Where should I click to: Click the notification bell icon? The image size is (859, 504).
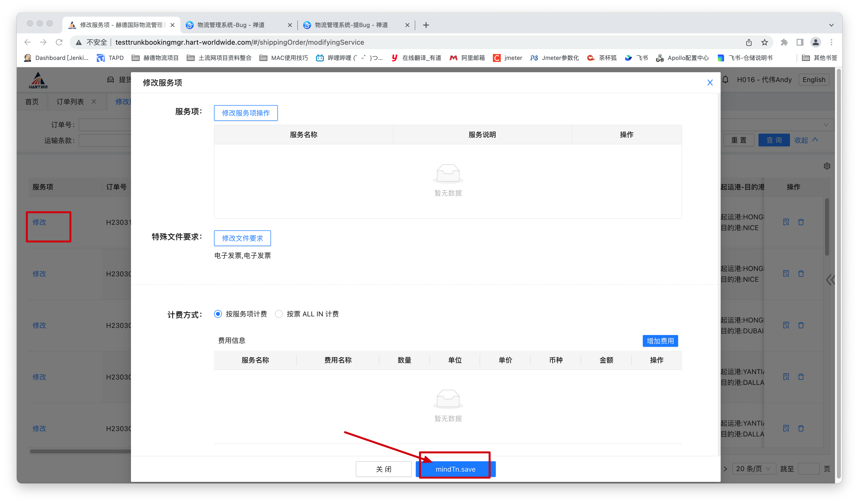pos(725,80)
